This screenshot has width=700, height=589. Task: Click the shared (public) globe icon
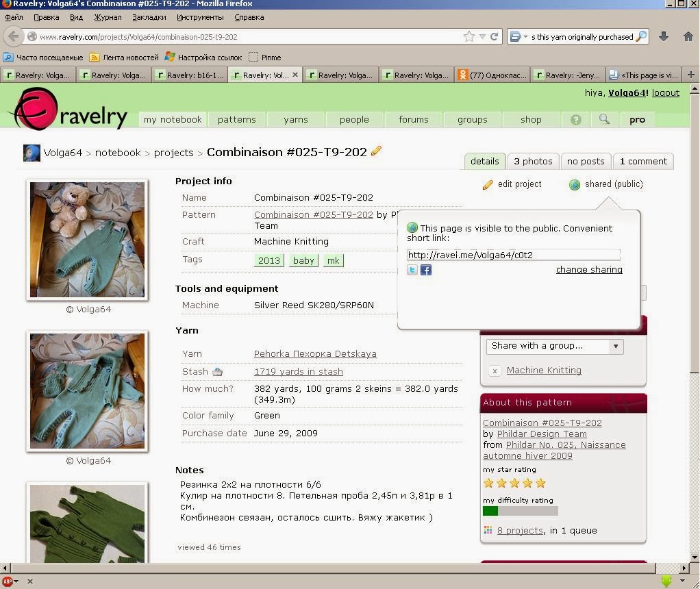pyautogui.click(x=575, y=184)
